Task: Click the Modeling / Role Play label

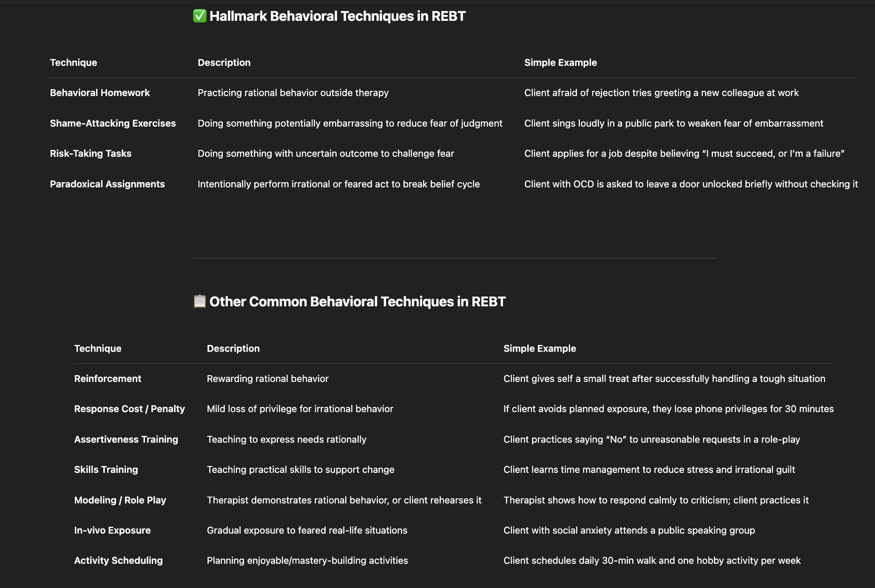Action: [x=120, y=500]
